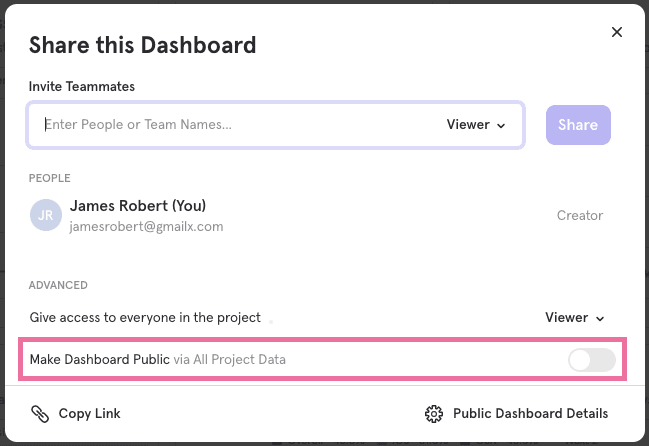Image resolution: width=649 pixels, height=446 pixels.
Task: Click the Invite Teammates label
Action: (x=82, y=87)
